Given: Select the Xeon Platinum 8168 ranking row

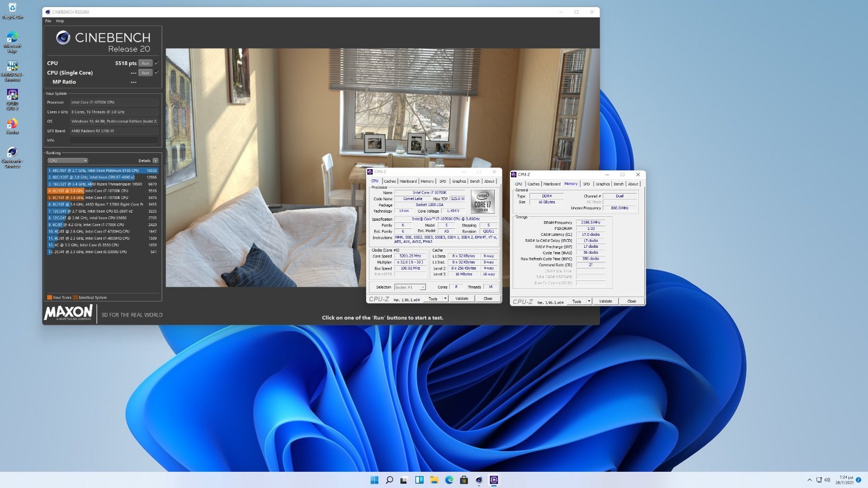Looking at the screenshot, I should (103, 170).
